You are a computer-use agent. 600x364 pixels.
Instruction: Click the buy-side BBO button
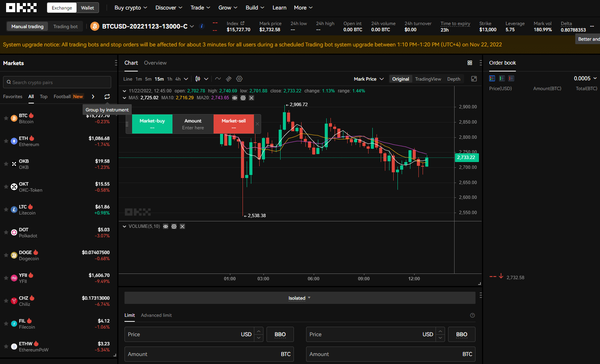coord(280,334)
